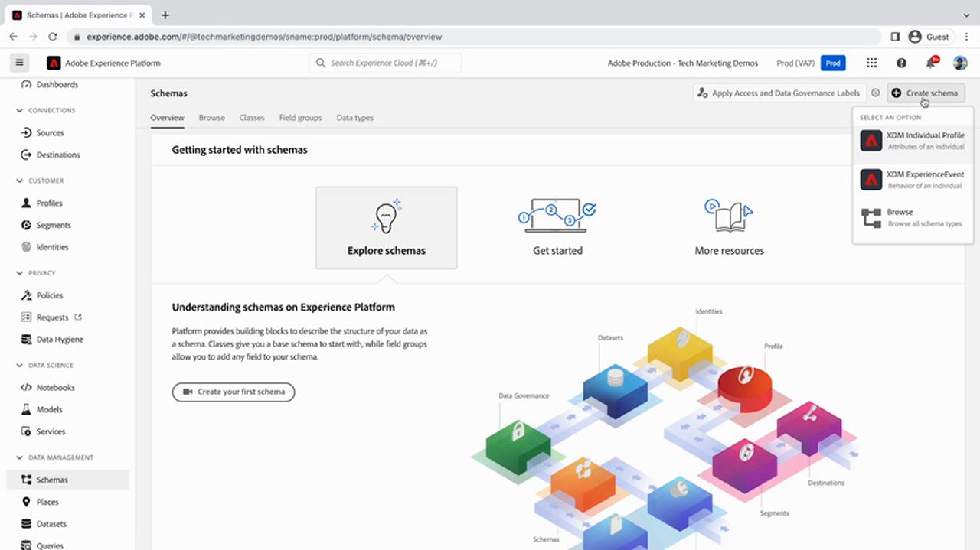Screen dimensions: 980x550
Task: Click the Identities fingerprint icon
Action: 26,247
